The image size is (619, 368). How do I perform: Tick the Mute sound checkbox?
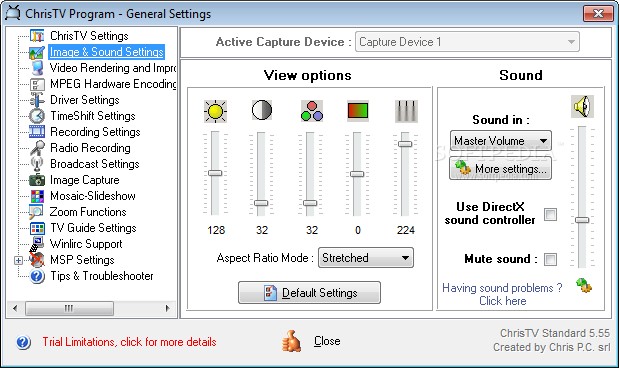pos(550,259)
